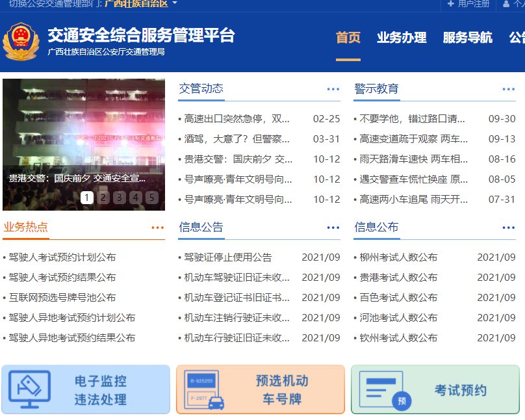The image size is (525, 420).
Task: Open the 信息公告 section heading
Action: tap(201, 227)
